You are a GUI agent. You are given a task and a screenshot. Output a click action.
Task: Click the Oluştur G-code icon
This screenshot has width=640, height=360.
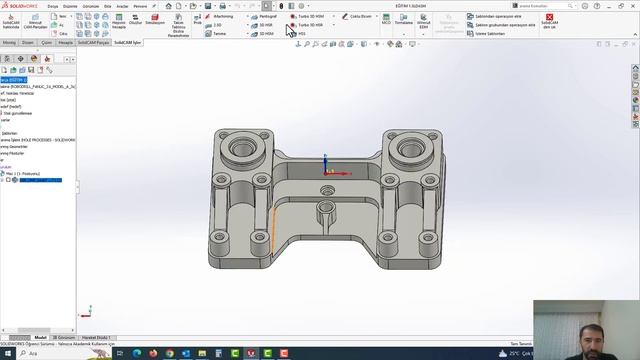tap(135, 19)
